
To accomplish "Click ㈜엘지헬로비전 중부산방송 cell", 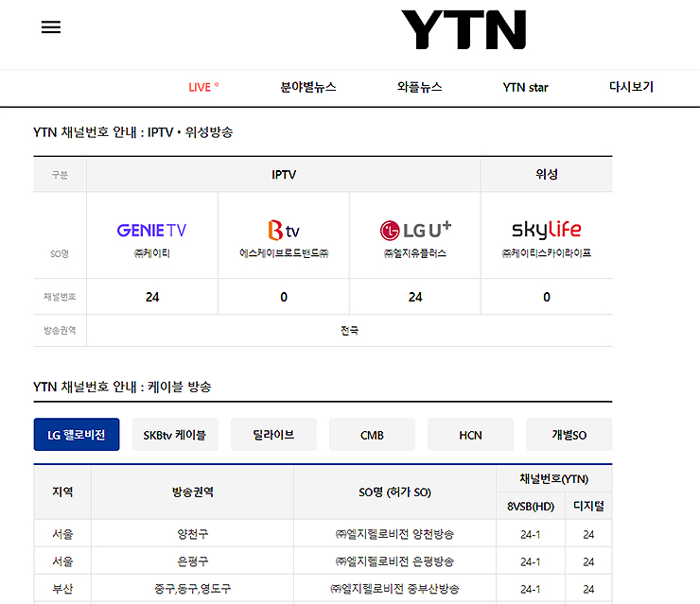I will coord(394,589).
